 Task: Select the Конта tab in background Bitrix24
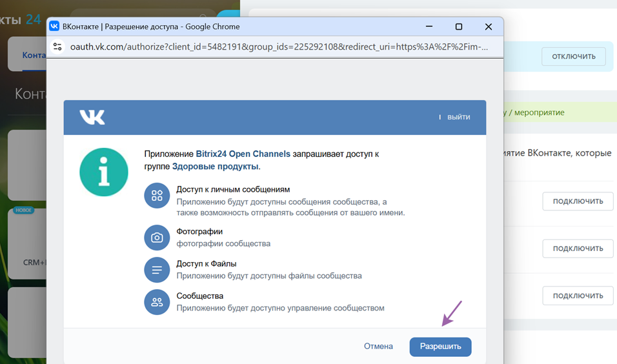(x=34, y=55)
